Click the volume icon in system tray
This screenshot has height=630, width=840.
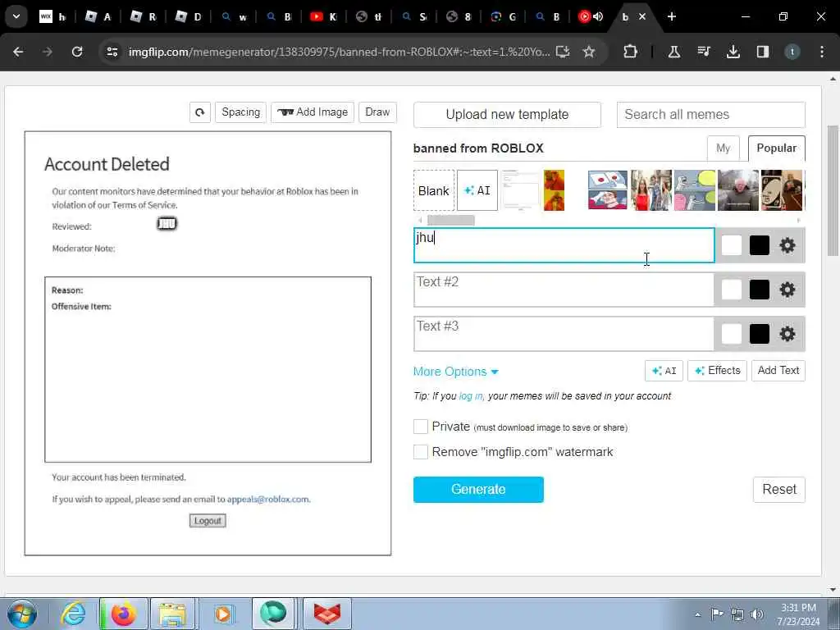point(757,614)
